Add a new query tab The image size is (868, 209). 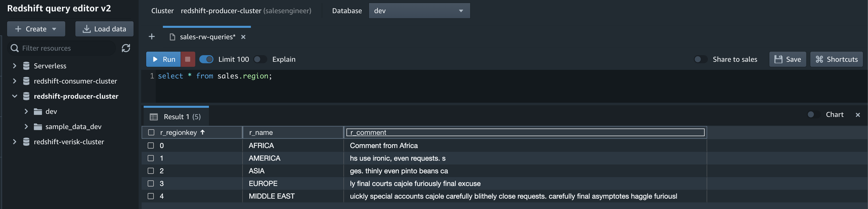click(152, 36)
